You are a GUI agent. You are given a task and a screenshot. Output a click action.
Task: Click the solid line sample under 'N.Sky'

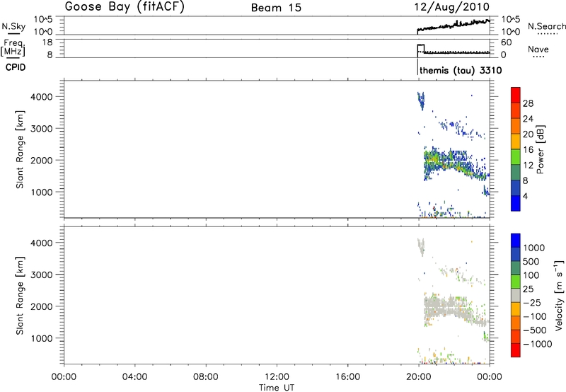pos(13,33)
